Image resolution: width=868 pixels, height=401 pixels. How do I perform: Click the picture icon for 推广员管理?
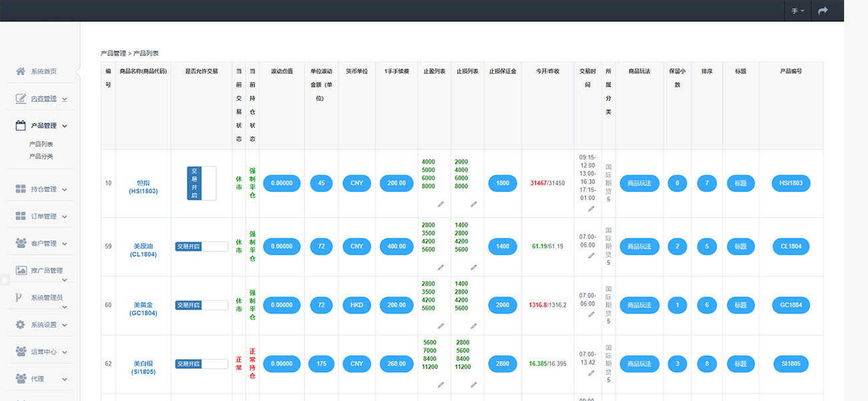[21, 271]
